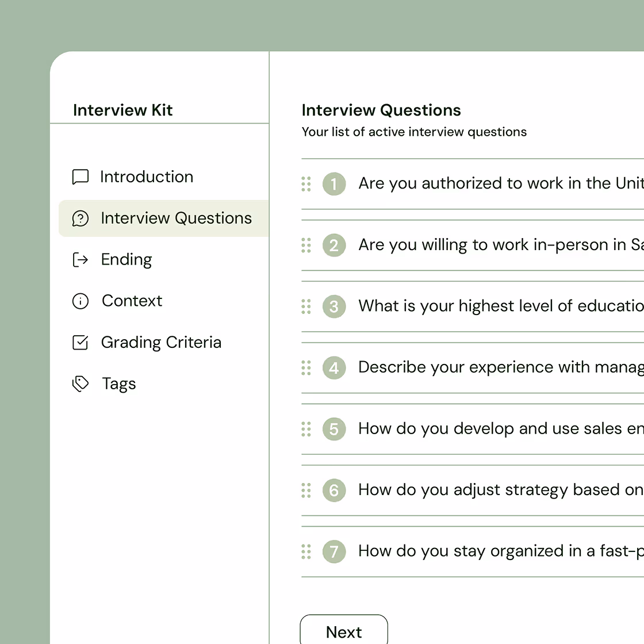Open the Grading Criteria section
The height and width of the screenshot is (644, 644).
tap(161, 342)
